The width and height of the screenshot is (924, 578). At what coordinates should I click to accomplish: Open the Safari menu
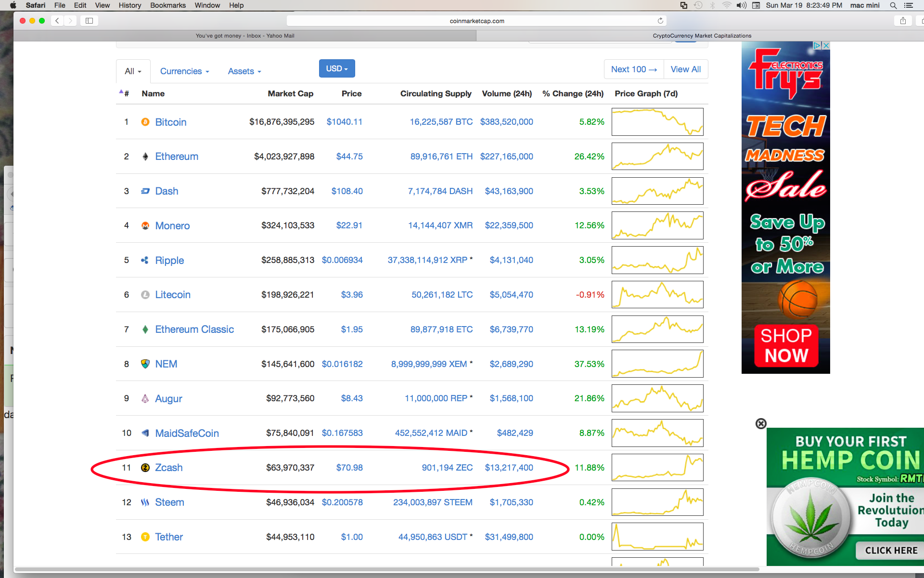click(36, 5)
